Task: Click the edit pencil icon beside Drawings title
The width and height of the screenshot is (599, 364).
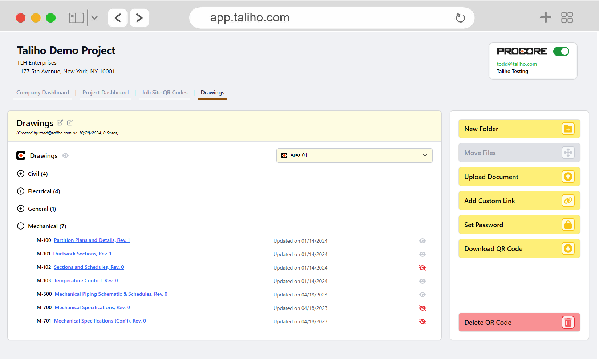Action: pyautogui.click(x=60, y=123)
